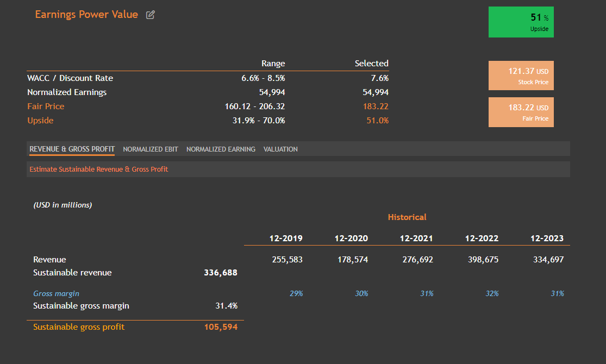Click the 121.37 USD Stock Price box
The image size is (606, 364).
521,76
